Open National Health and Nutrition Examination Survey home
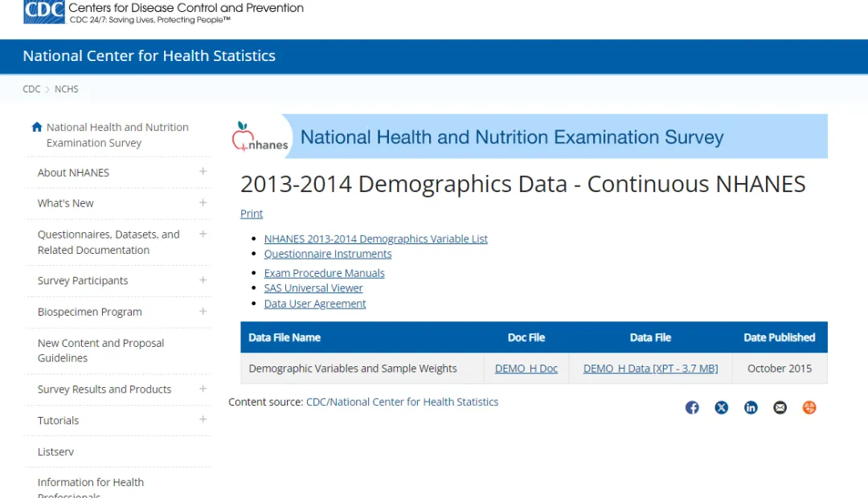Screen dimensions: 868x498 (117, 135)
